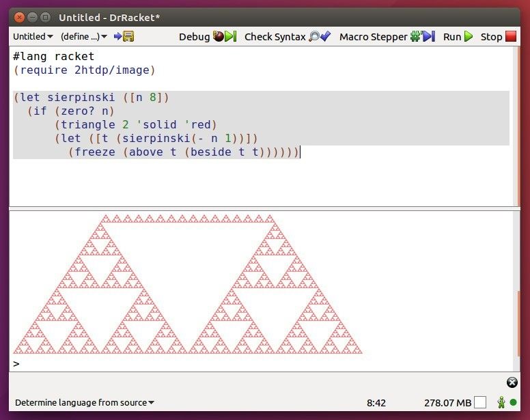
Task: Close the DrRacket window
Action: pos(19,17)
